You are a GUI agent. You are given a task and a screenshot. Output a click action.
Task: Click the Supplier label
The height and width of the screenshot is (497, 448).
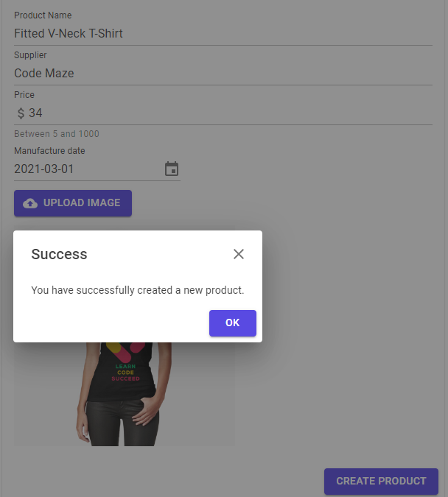point(30,55)
